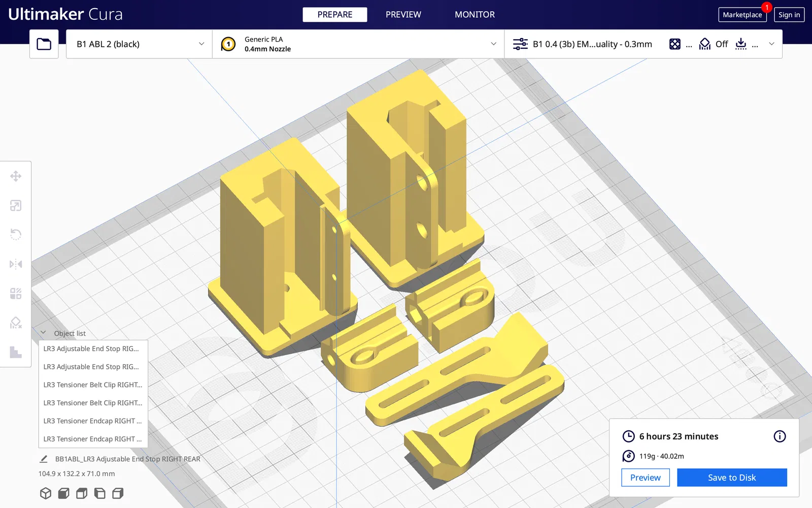Image resolution: width=812 pixels, height=508 pixels.
Task: Open slicing info details icon
Action: 780,436
